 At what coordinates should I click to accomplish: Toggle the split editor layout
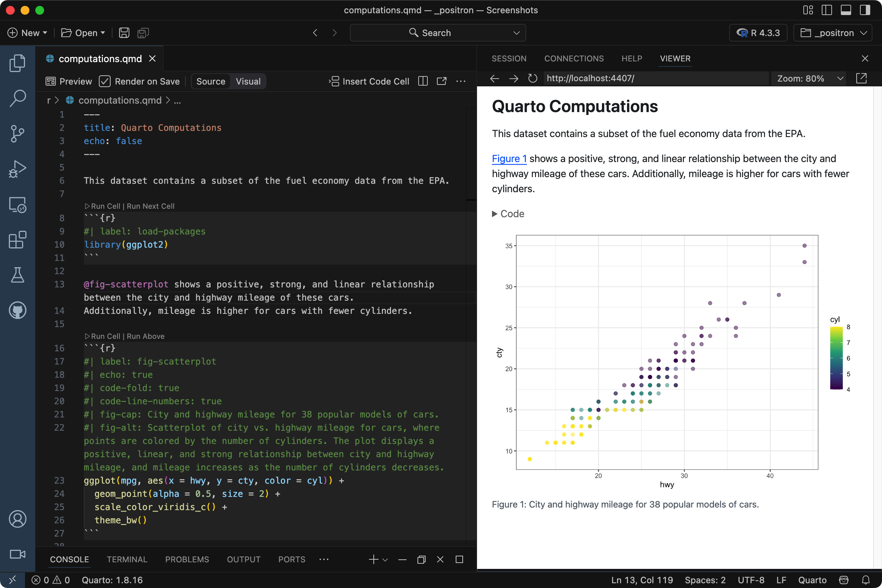point(423,81)
